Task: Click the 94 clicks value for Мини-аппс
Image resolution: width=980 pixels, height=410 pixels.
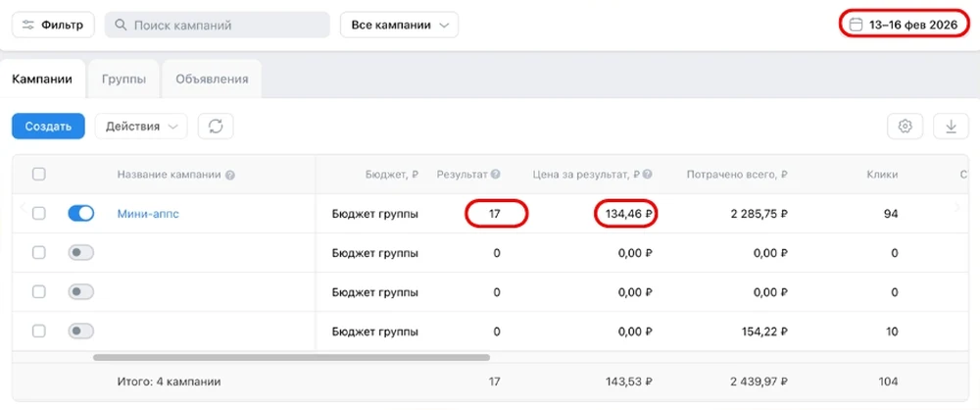Action: [892, 214]
